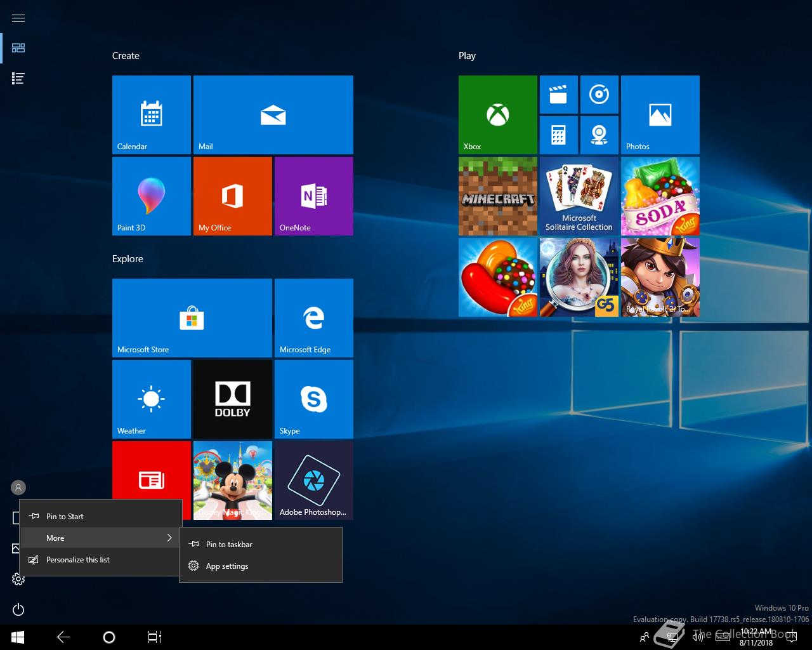Switch to Pinned tiles view
The width and height of the screenshot is (812, 650).
[x=18, y=48]
